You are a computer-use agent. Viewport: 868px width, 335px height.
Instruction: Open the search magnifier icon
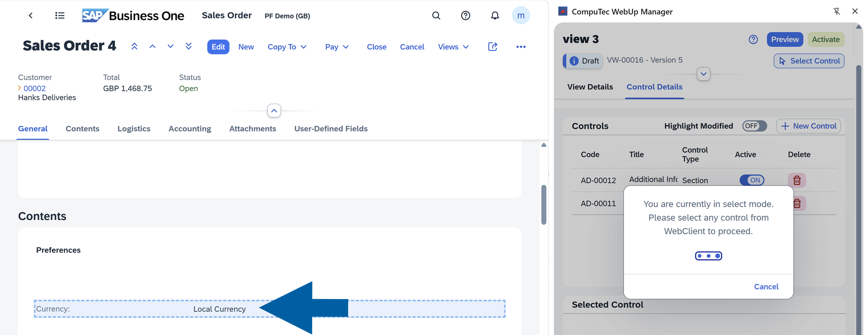pyautogui.click(x=436, y=15)
